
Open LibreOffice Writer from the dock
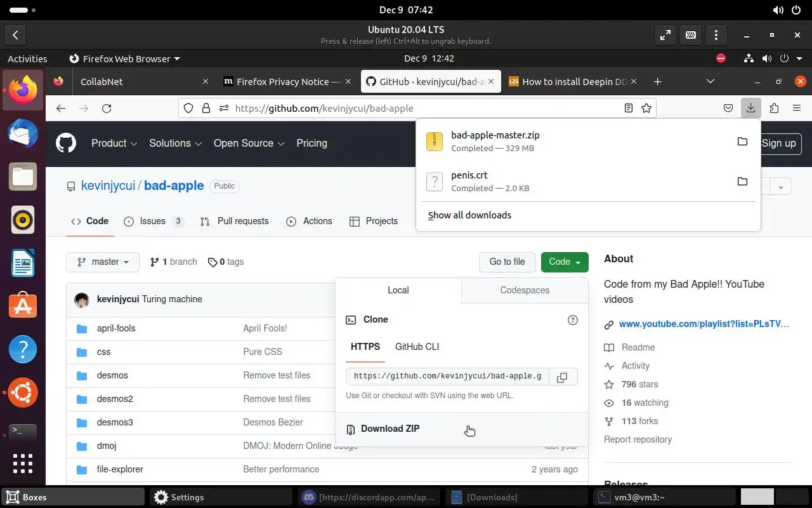(23, 263)
